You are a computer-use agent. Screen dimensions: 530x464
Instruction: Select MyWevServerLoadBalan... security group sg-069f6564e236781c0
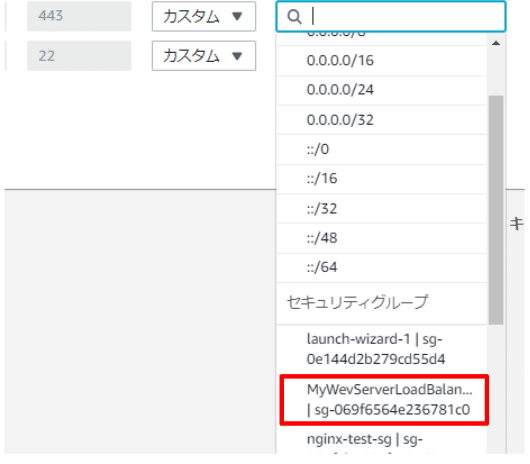[384, 400]
